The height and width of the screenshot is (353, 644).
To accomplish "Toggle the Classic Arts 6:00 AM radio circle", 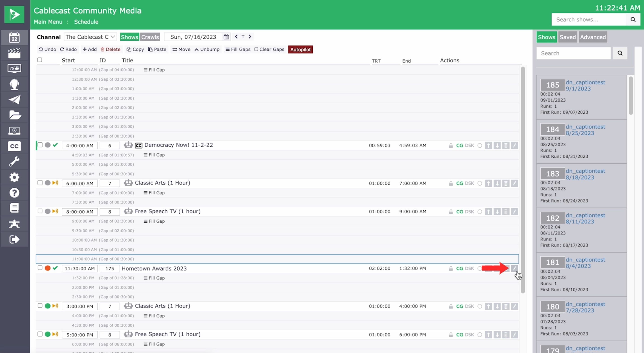I will click(479, 183).
